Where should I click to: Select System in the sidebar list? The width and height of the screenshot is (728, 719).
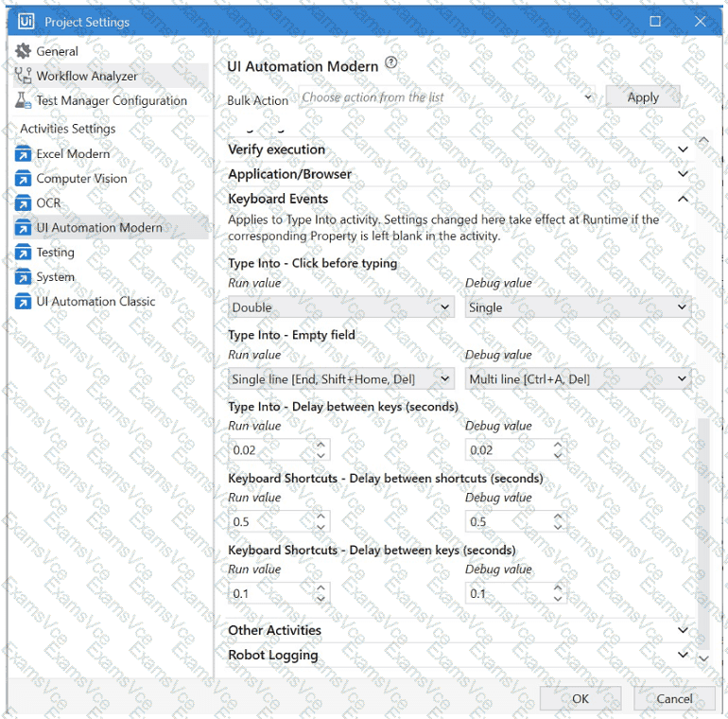pos(55,277)
